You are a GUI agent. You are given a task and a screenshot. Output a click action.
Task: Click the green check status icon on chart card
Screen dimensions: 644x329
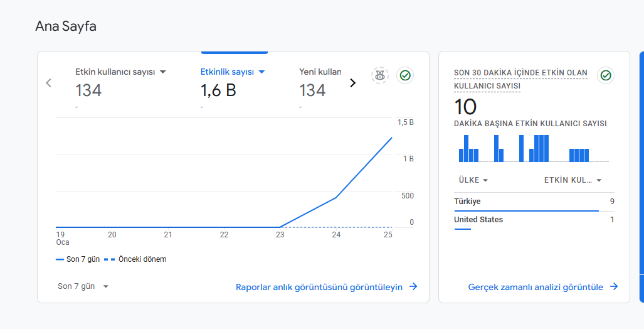[x=405, y=75]
